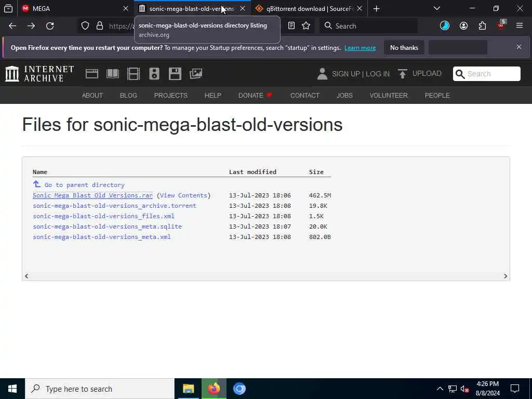532x399 pixels.
Task: Open the Chromium taskbar icon
Action: [239, 389]
